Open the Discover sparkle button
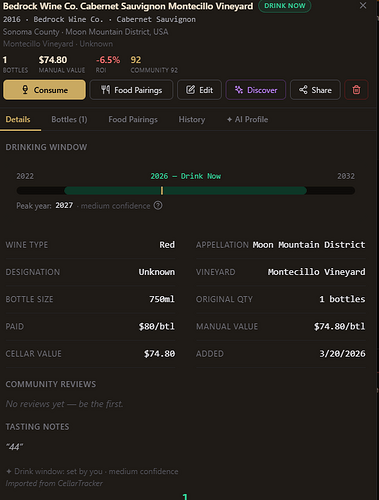379x500 pixels. [256, 90]
